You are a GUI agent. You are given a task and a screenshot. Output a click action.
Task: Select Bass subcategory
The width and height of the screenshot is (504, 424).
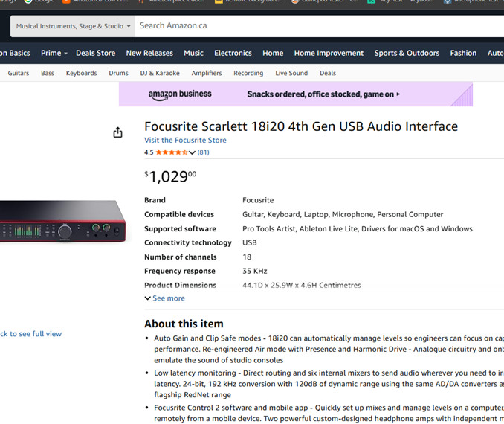point(48,73)
